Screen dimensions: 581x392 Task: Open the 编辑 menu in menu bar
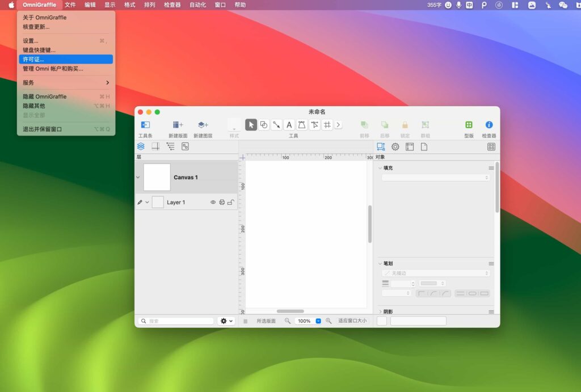point(89,5)
